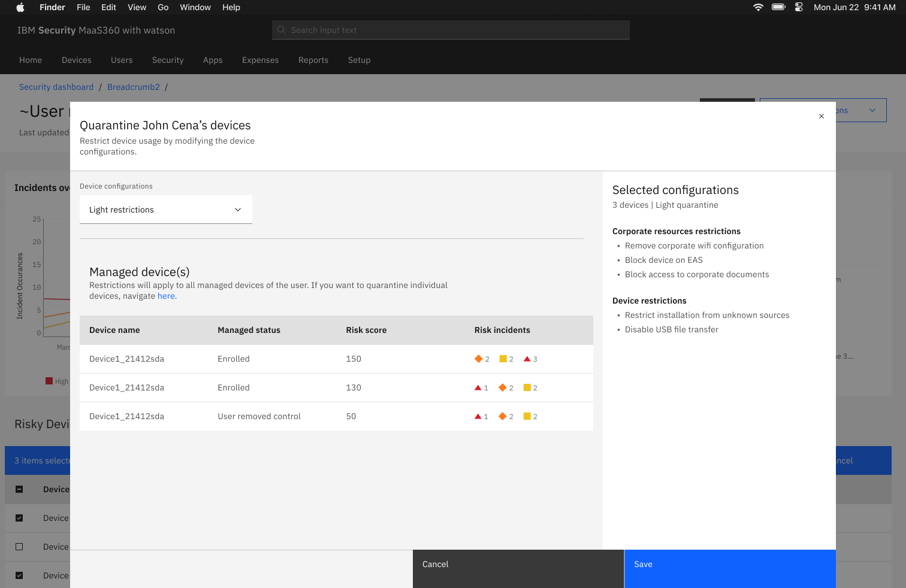
Task: Click the red High legend swatch
Action: [49, 381]
